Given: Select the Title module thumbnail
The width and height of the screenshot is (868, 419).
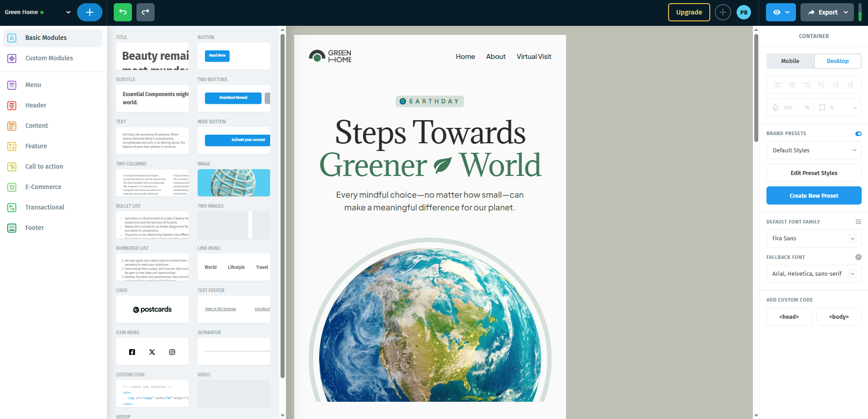Looking at the screenshot, I should (x=152, y=56).
